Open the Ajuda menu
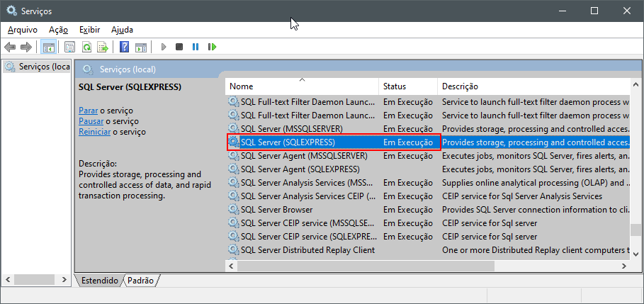644x304 pixels. click(x=122, y=30)
